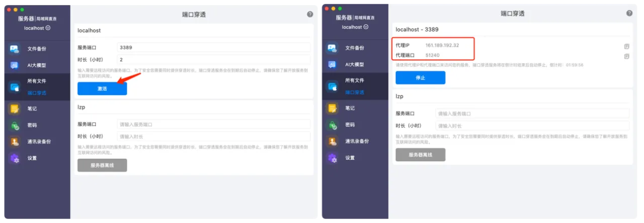Click 服务端口 field containing 3389

[x=213, y=47]
